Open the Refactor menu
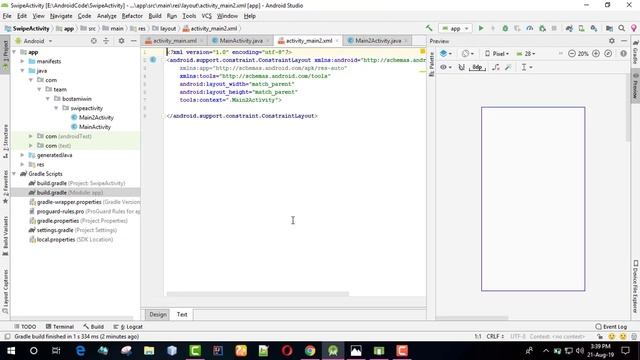The height and width of the screenshot is (360, 640). [132, 16]
